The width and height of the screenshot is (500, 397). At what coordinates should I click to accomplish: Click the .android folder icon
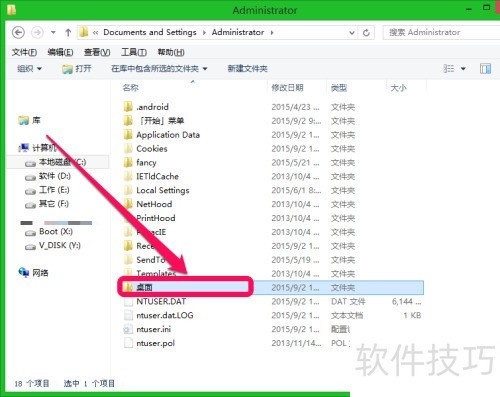(128, 107)
